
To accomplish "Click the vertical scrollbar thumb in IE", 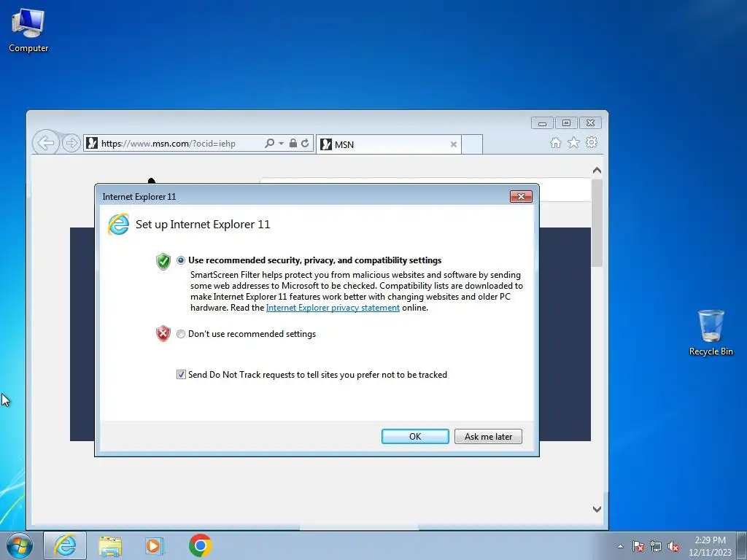I will [x=597, y=223].
